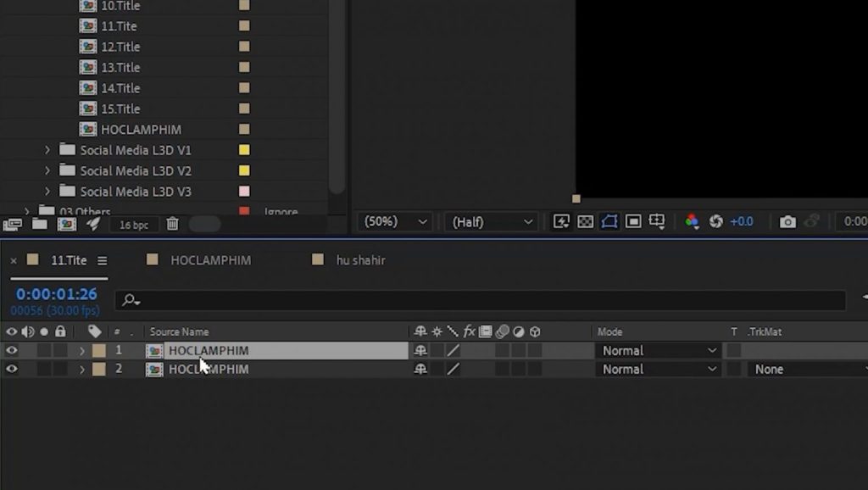Expand the Social Media L3D V1 folder
868x490 pixels.
click(x=48, y=150)
